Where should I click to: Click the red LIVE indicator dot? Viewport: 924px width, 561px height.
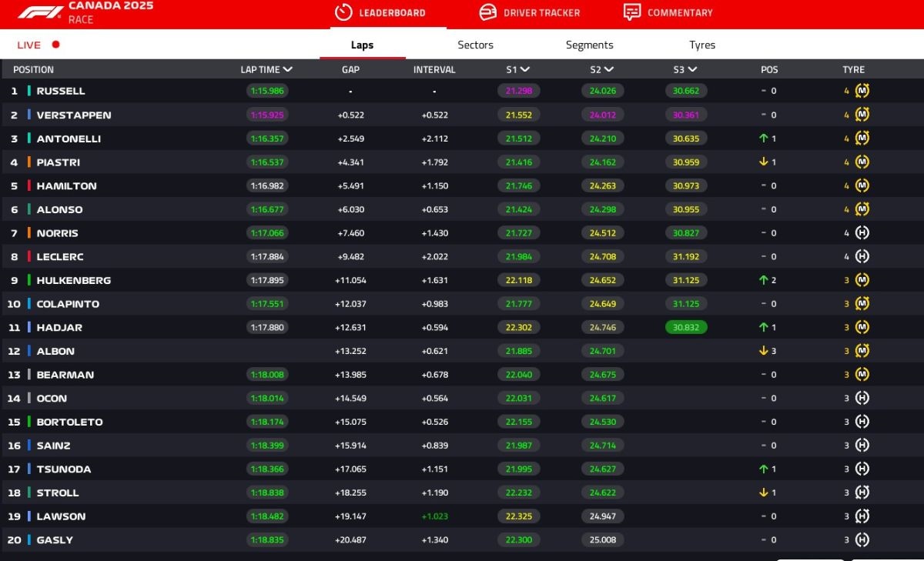[x=55, y=45]
